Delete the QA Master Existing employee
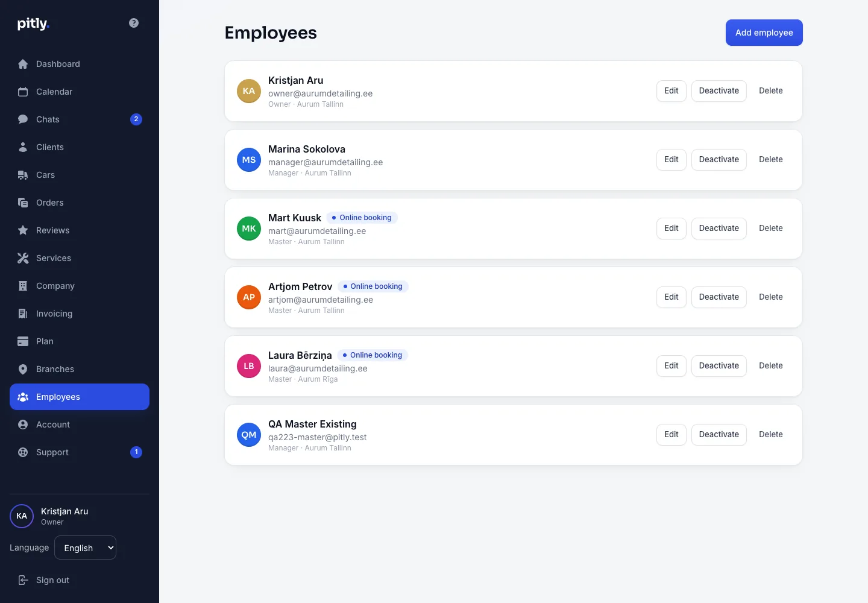Viewport: 868px width, 603px height. coord(771,435)
